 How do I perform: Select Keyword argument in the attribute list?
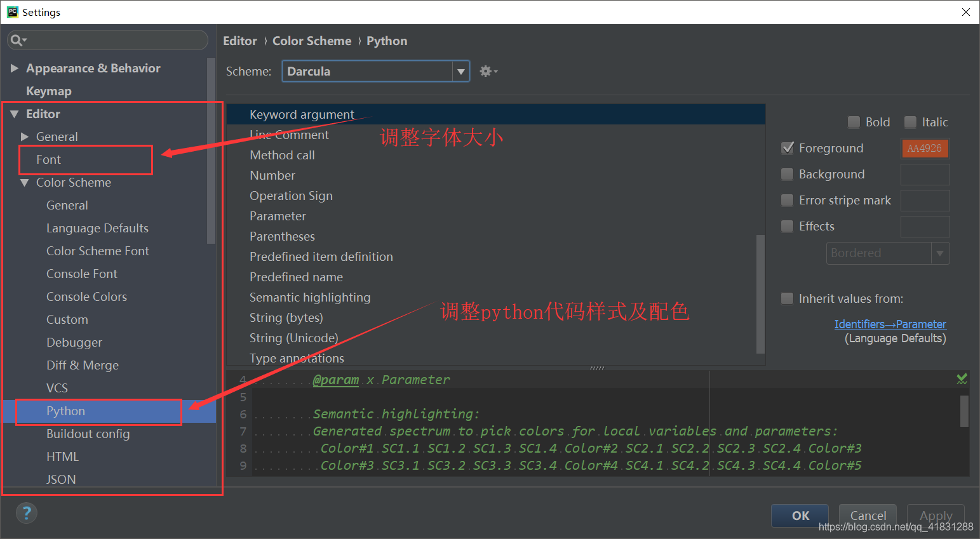click(495, 114)
